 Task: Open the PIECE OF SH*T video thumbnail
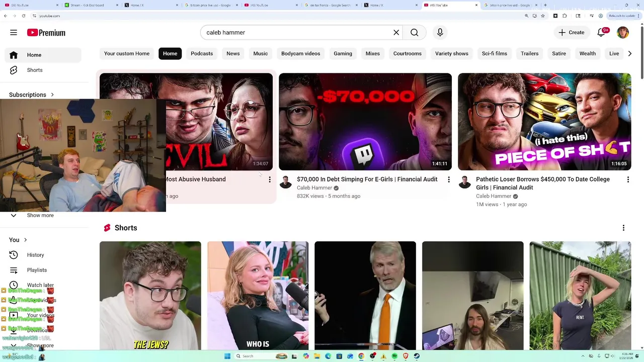coord(544,122)
